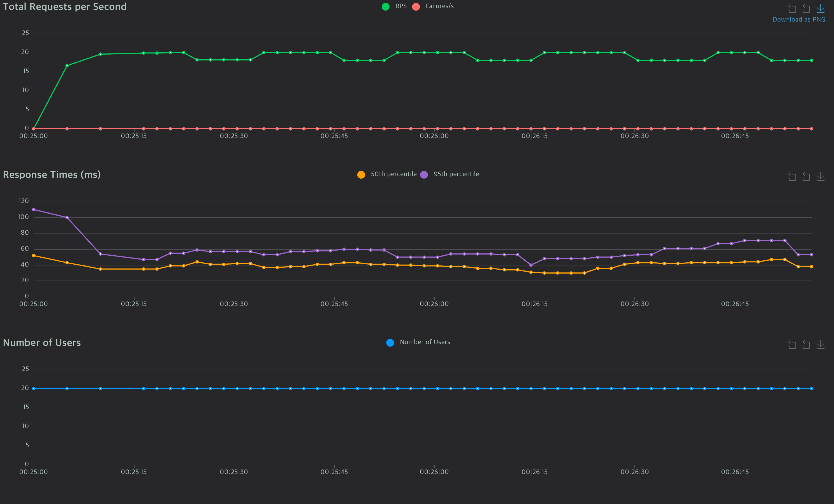Image resolution: width=834 pixels, height=504 pixels.
Task: Toggle the RPS legend label
Action: [x=401, y=6]
